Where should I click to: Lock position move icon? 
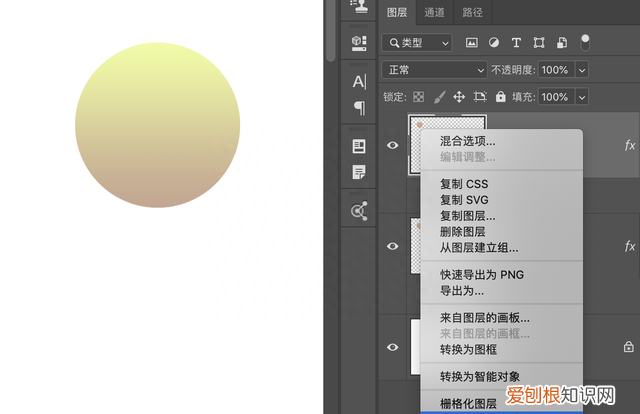[459, 97]
